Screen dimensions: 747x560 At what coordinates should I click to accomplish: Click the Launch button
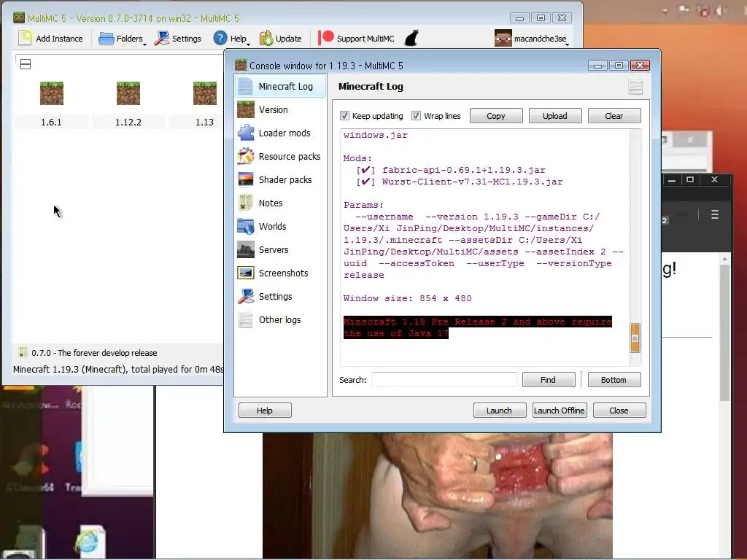coord(500,411)
